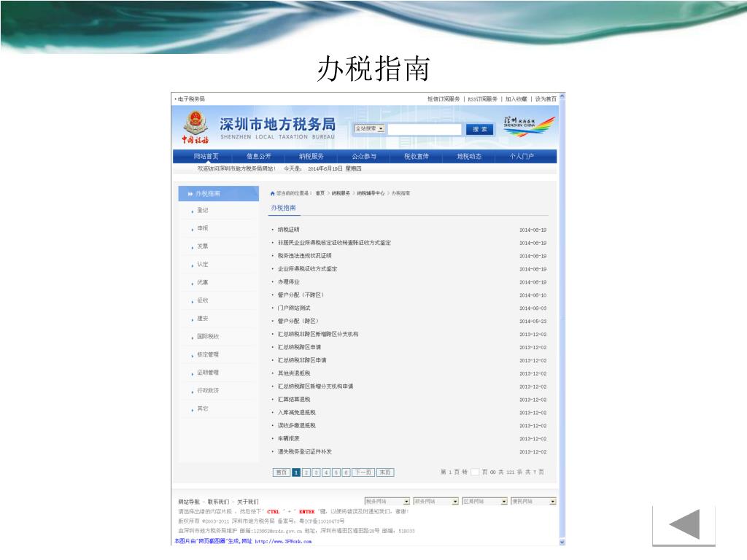Click the Shenzhen China rainbow logo
This screenshot has height=560, width=747.
point(530,127)
